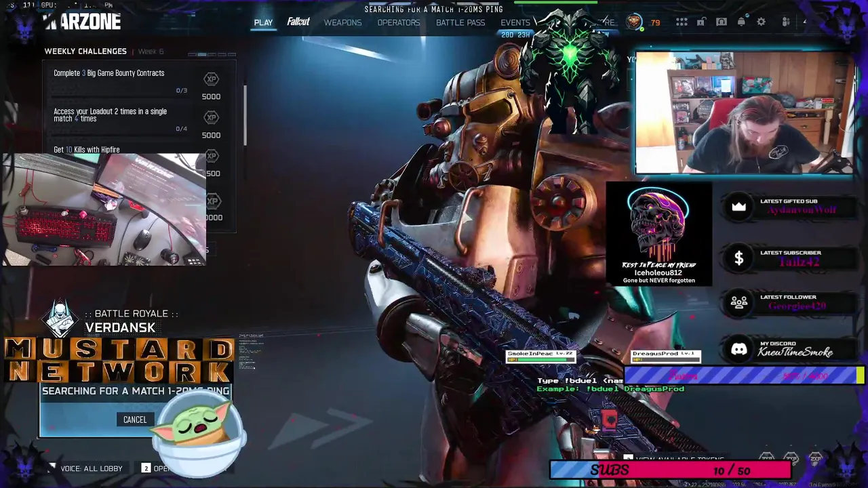
Task: Click the dollar Latest Subscriber icon
Action: (x=738, y=258)
